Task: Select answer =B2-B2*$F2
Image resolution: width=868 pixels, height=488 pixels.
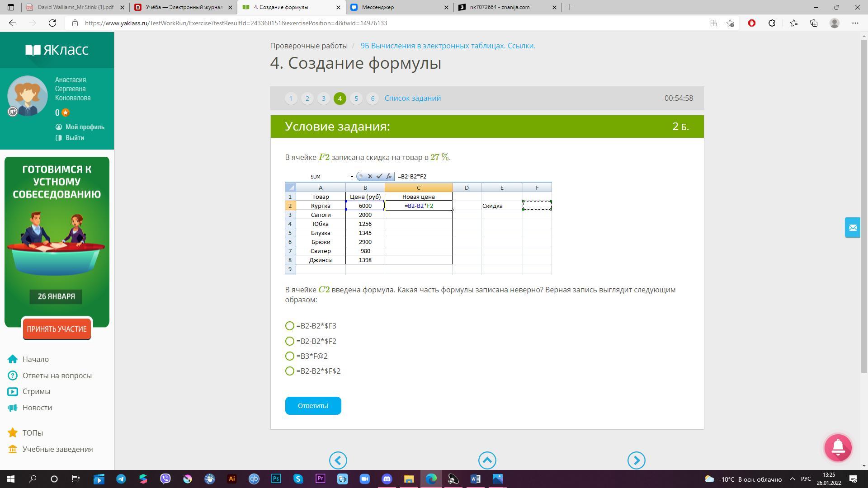Action: point(290,341)
